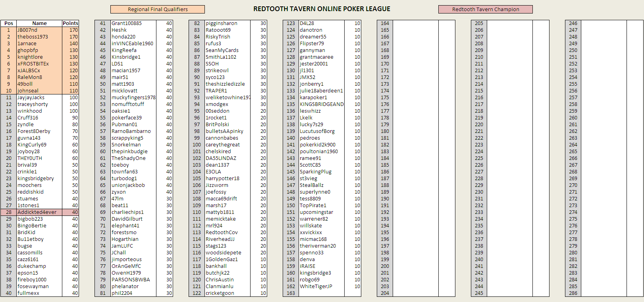This screenshot has height=302, width=644.
Task: Select the phil2204 cell
Action: tap(133, 293)
